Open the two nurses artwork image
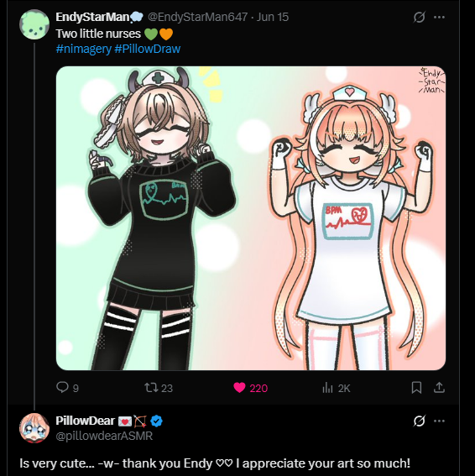The image size is (475, 476). click(x=251, y=218)
